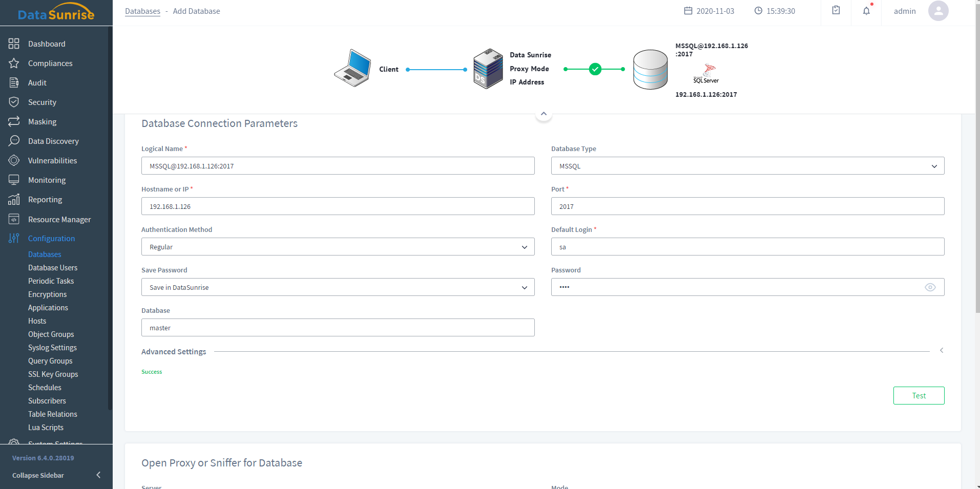Open Database Users in Configuration submenu

pos(53,268)
